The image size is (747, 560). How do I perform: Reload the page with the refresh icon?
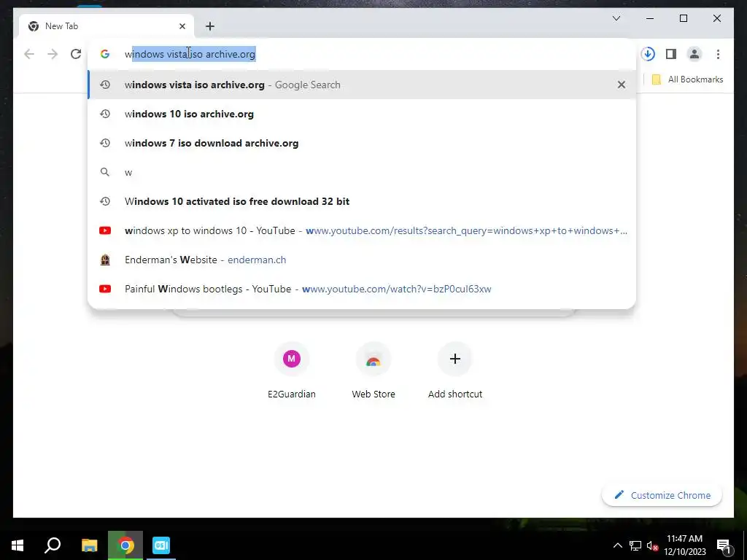(x=76, y=54)
